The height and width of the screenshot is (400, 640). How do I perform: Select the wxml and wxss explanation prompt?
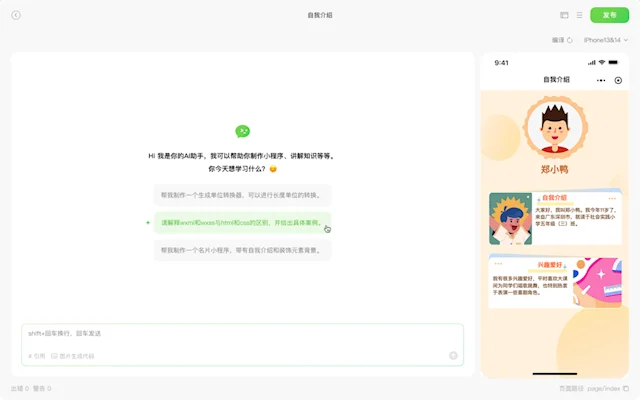click(x=242, y=223)
